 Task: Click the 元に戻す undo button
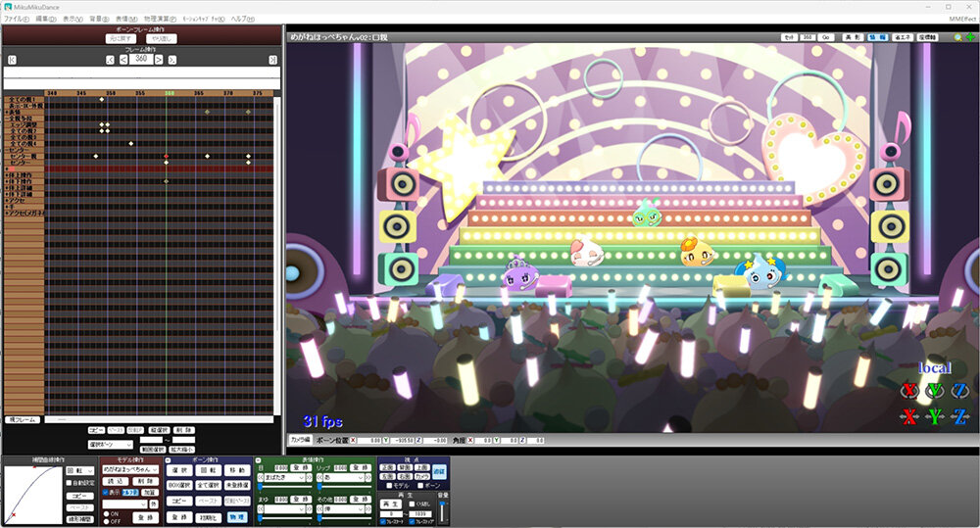point(122,38)
